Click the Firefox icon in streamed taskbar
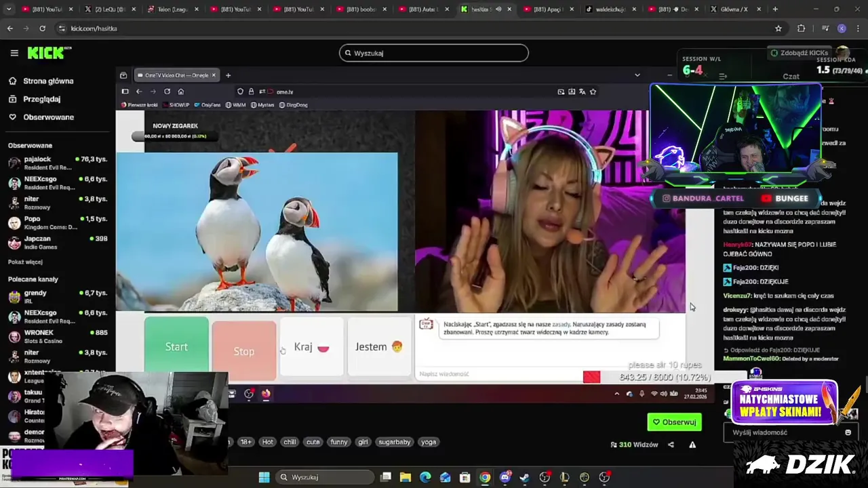 click(x=266, y=394)
